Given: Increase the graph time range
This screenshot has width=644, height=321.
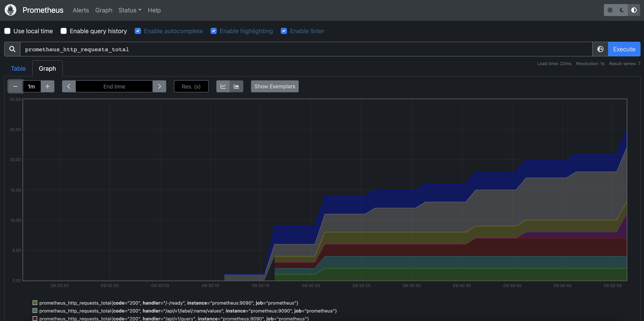Looking at the screenshot, I should 47,86.
